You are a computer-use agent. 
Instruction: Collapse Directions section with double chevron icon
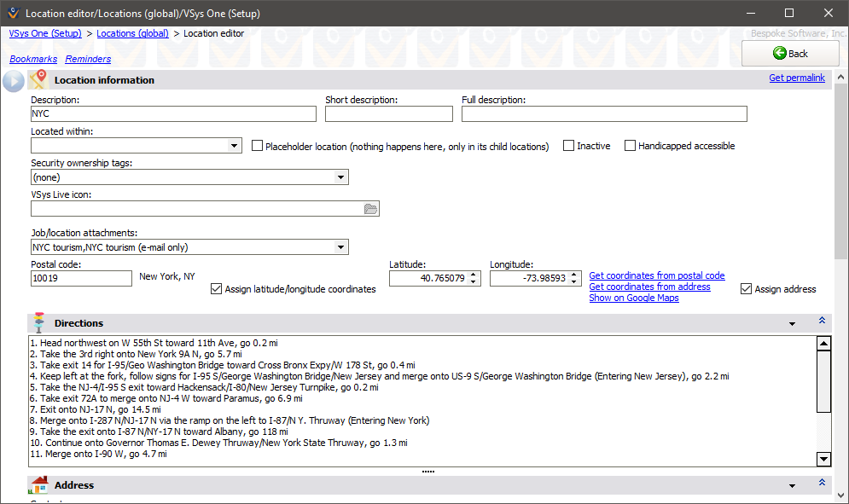tap(822, 321)
